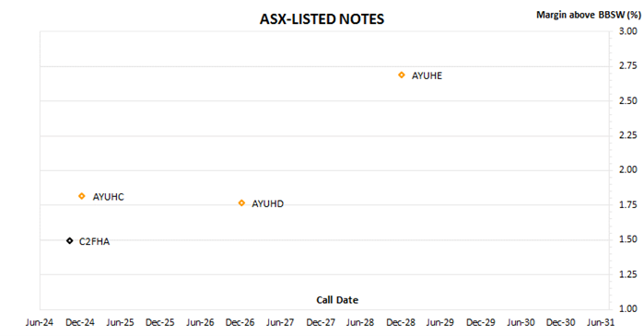Click the Dec-28 x-axis label
644x336 pixels.
click(401, 322)
